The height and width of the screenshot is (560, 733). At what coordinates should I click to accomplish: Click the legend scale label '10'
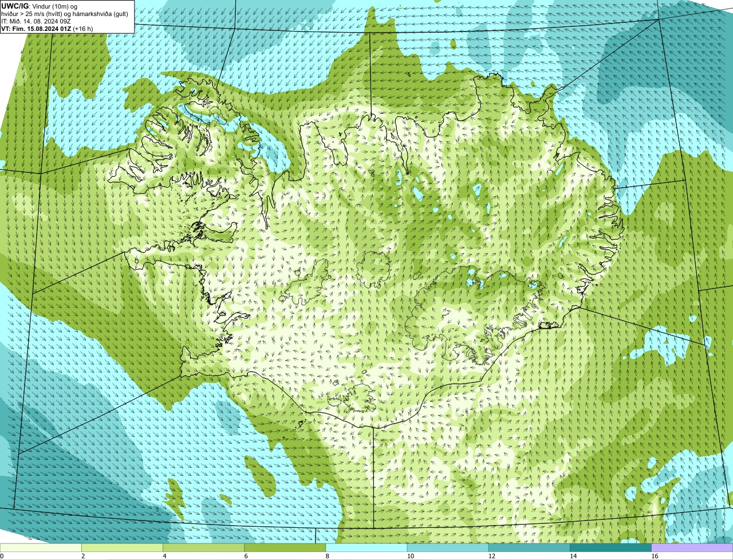411,556
